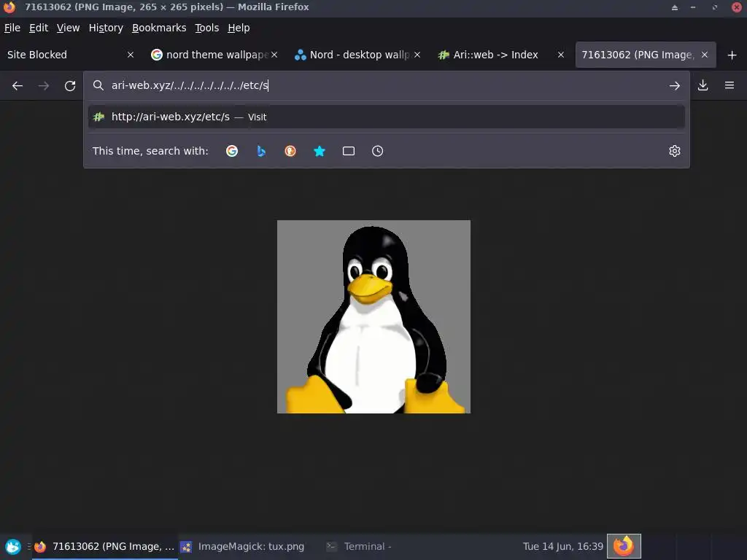Close the Site Blocked tab
Screen dimensions: 747x560
(x=131, y=55)
